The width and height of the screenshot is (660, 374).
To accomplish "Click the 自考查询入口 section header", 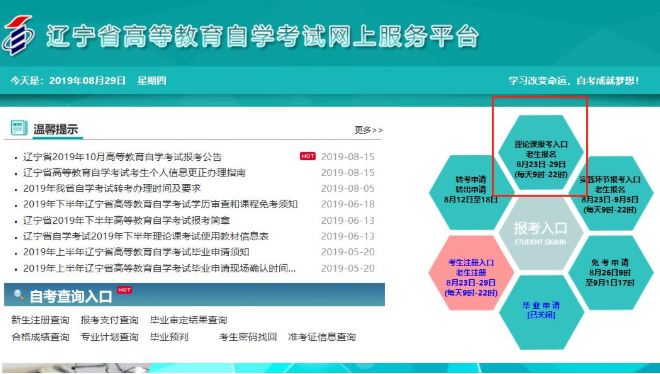I will point(194,294).
